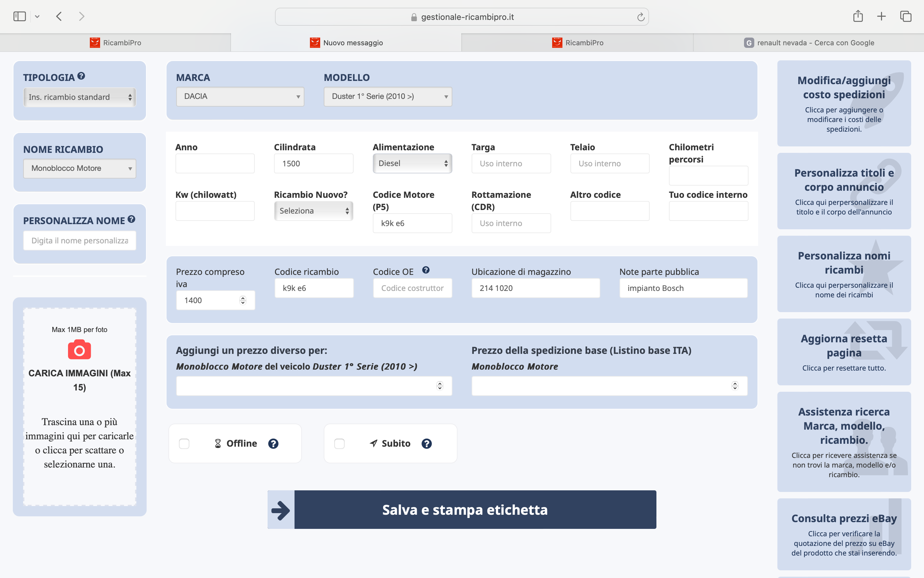Reload the page with the refresh icon
This screenshot has height=578, width=924.
click(x=641, y=17)
